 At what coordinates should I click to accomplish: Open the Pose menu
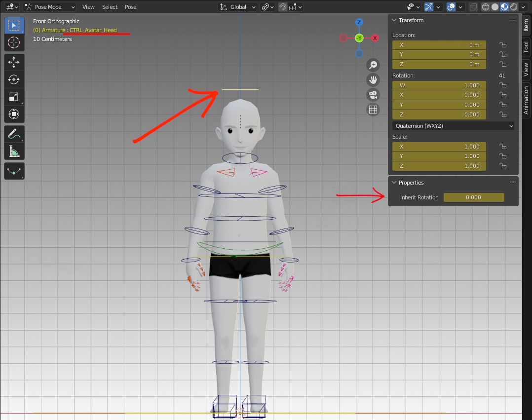point(130,7)
